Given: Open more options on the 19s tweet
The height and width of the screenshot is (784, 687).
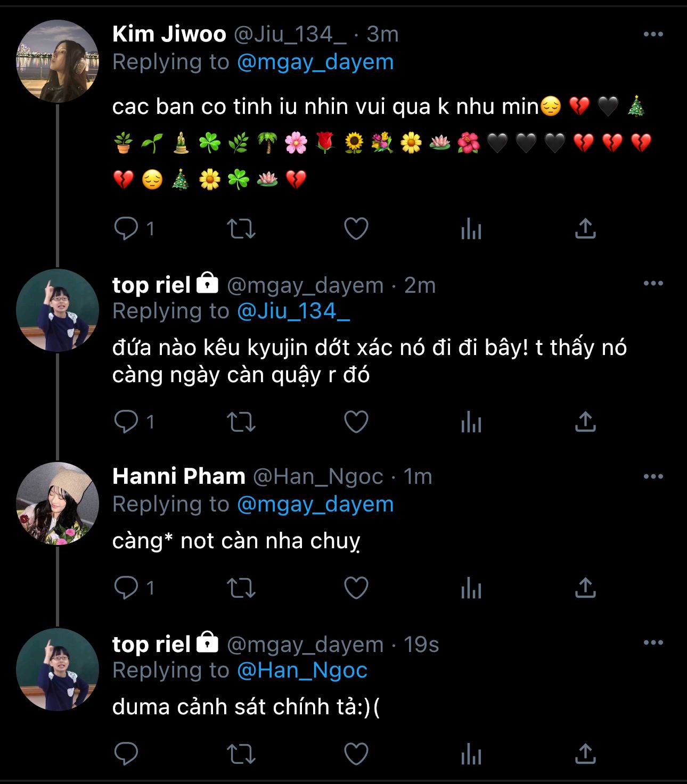Looking at the screenshot, I should coord(653,643).
